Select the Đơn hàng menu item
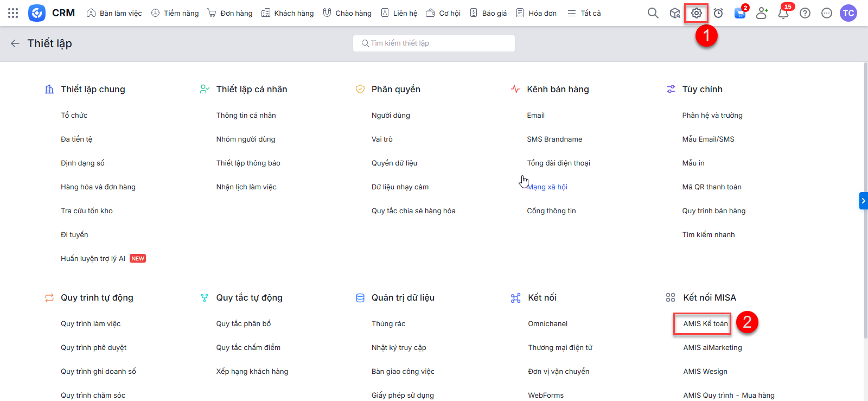This screenshot has width=868, height=401. tap(230, 13)
